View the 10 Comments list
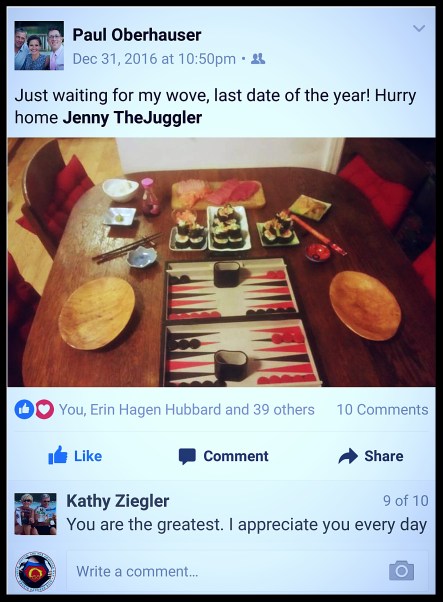 (x=382, y=410)
